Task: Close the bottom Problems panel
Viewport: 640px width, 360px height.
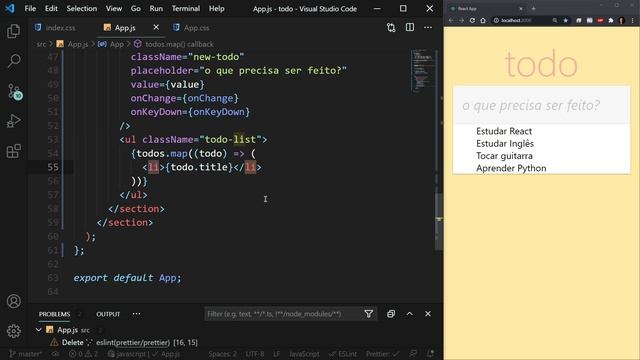Action: (x=428, y=314)
